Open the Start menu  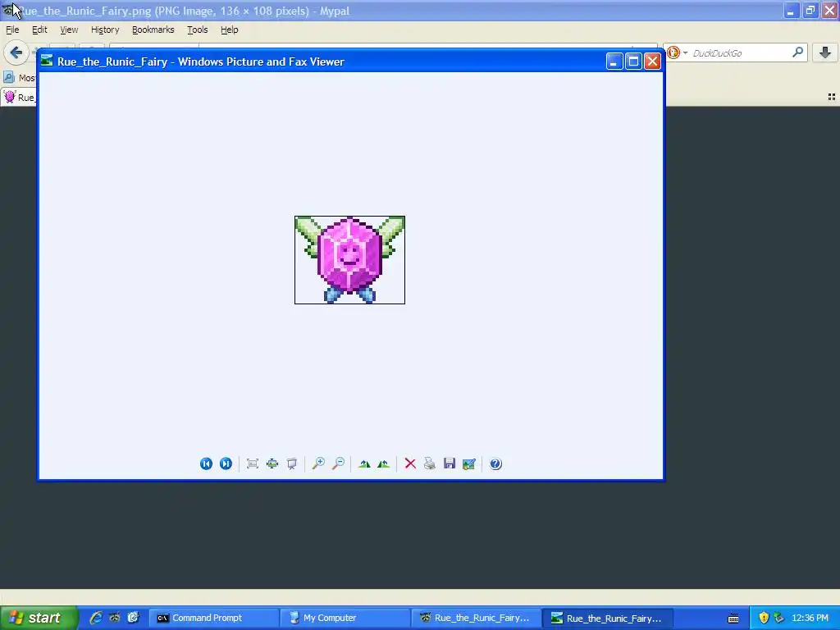pos(39,618)
